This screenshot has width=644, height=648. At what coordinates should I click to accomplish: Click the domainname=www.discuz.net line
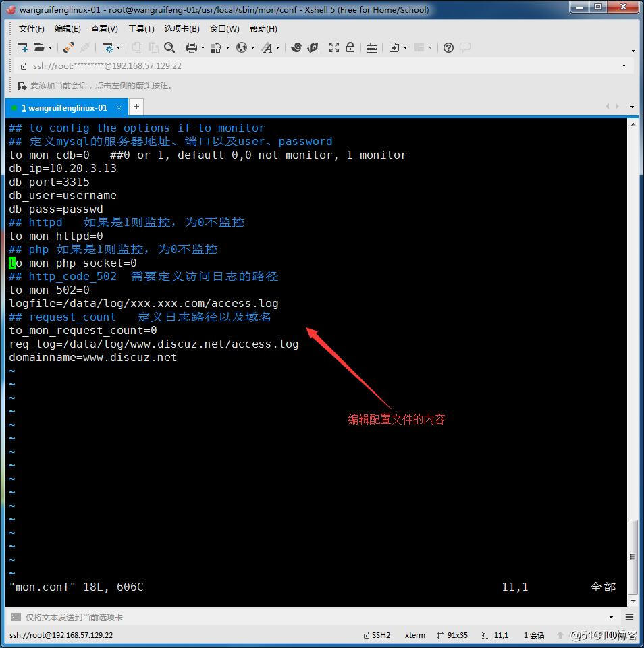click(93, 358)
